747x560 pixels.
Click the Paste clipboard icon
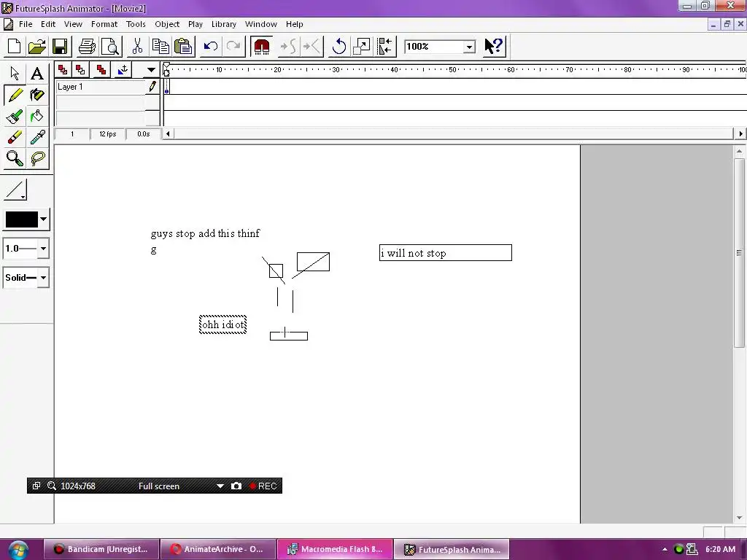point(183,46)
